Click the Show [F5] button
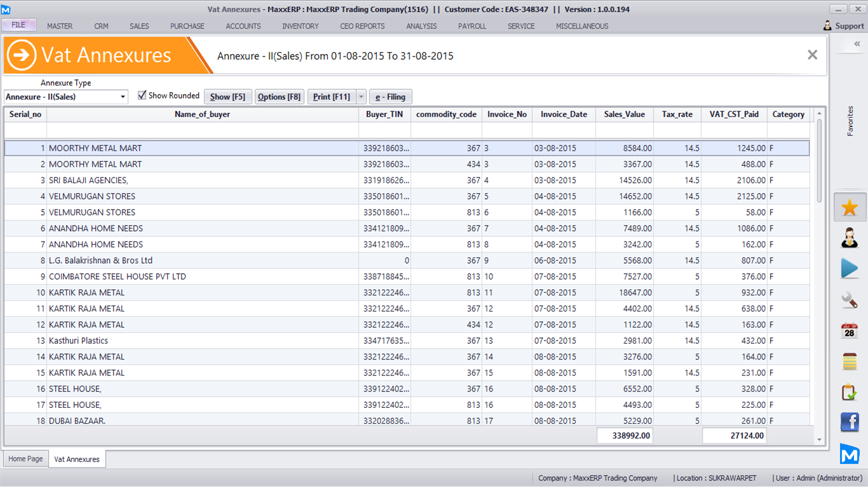 pyautogui.click(x=227, y=97)
